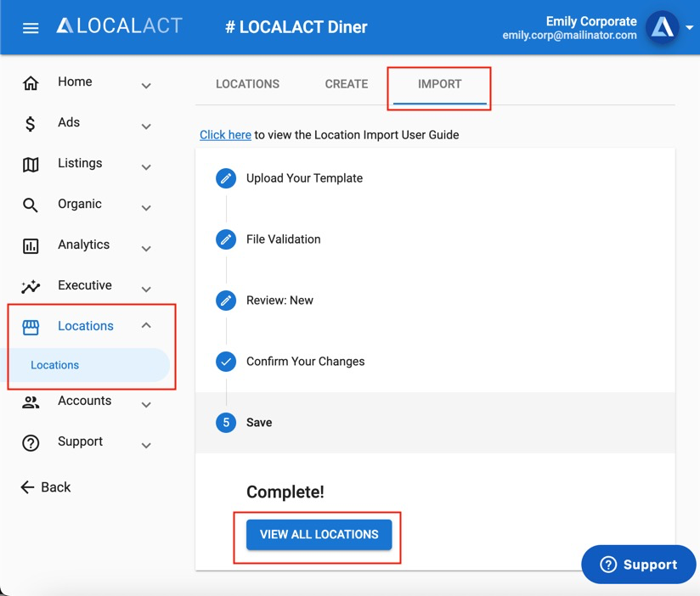Screen dimensions: 700x596
Task: Click the Ads dollar sign icon
Action: (x=31, y=124)
